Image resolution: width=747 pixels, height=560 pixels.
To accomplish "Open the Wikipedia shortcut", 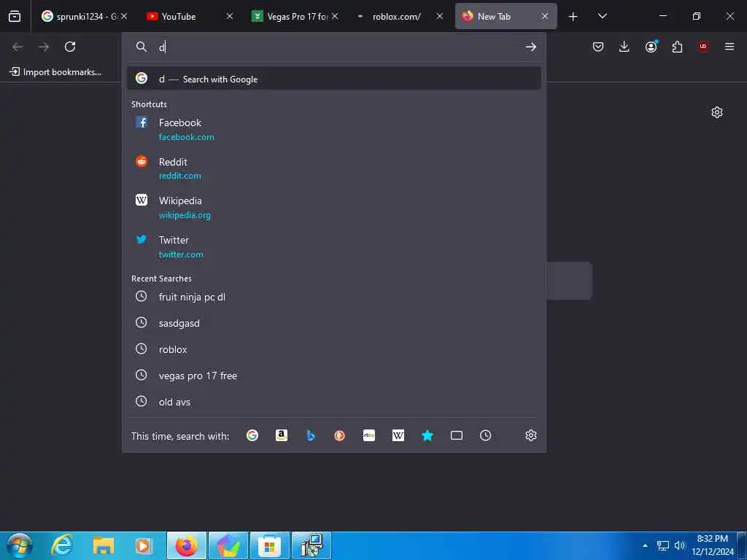I will (x=334, y=208).
